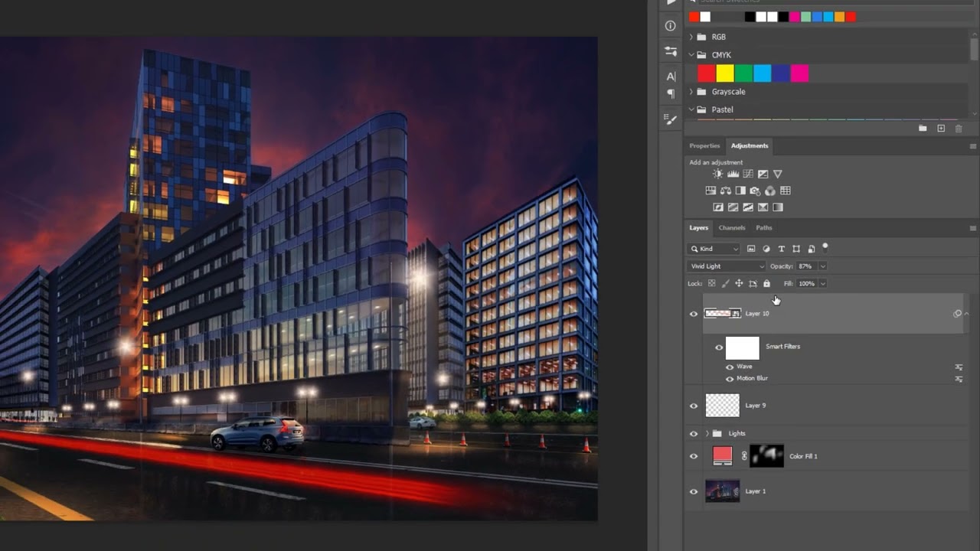Hide Layer 1 visibility eye
Viewport: 980px width, 551px height.
694,491
